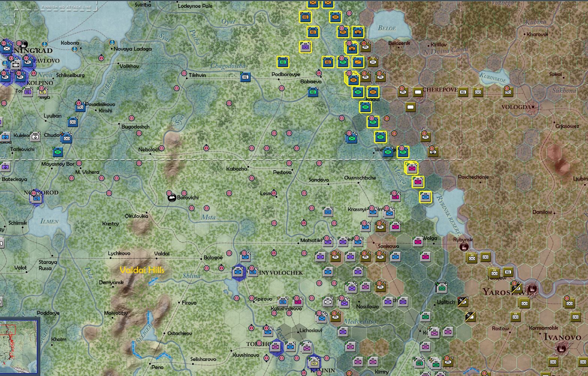Click the Schlisselburg label

point(70,75)
